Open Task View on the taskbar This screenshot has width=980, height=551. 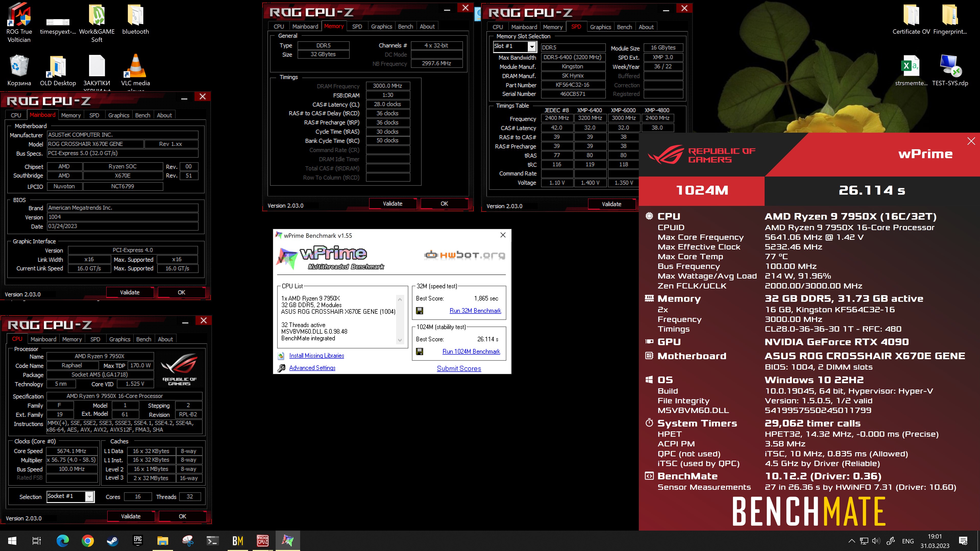click(x=36, y=541)
